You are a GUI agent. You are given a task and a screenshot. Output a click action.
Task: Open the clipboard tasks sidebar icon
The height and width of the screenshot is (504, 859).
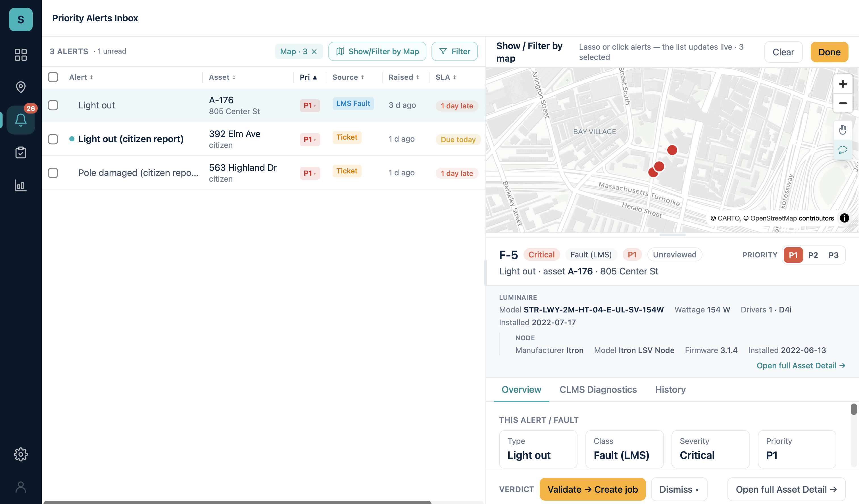tap(21, 153)
